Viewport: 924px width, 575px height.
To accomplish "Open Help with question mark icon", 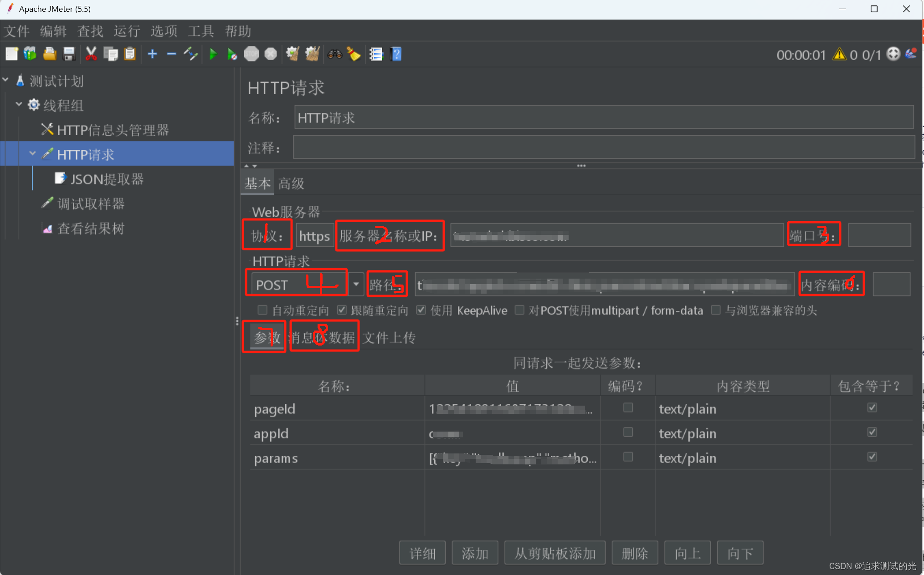I will pos(396,54).
